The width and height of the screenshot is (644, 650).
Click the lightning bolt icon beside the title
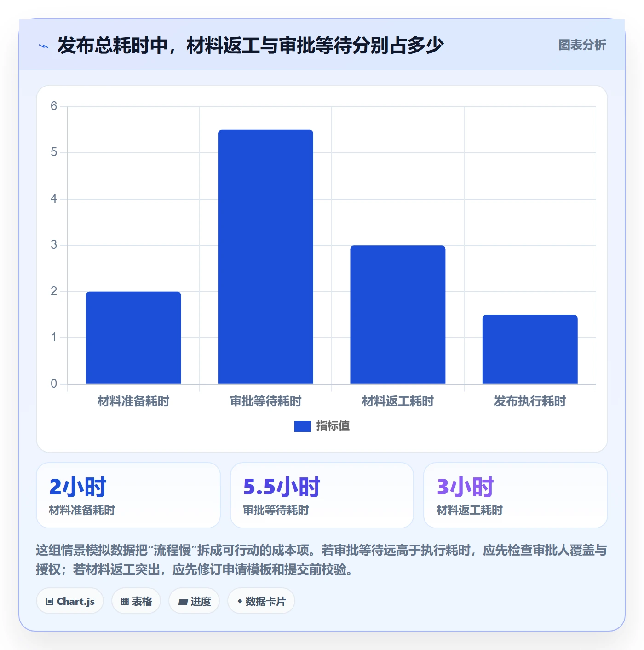click(x=44, y=46)
